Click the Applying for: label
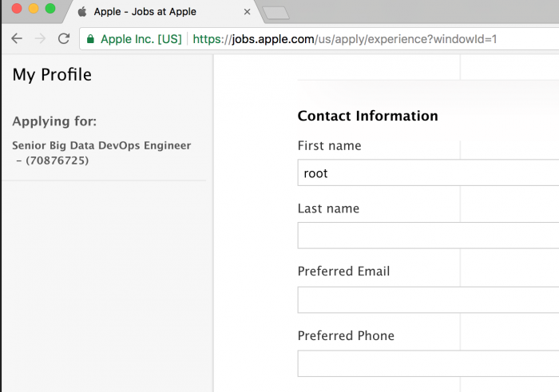This screenshot has width=559, height=392. pos(54,121)
